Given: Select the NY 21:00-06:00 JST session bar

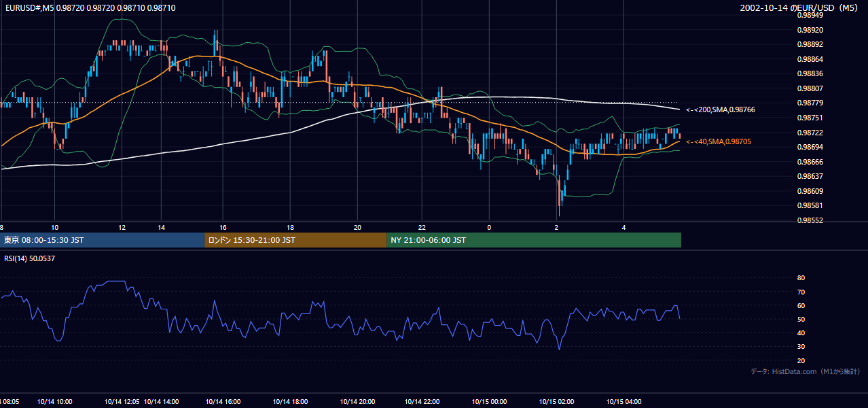Looking at the screenshot, I should (x=534, y=240).
